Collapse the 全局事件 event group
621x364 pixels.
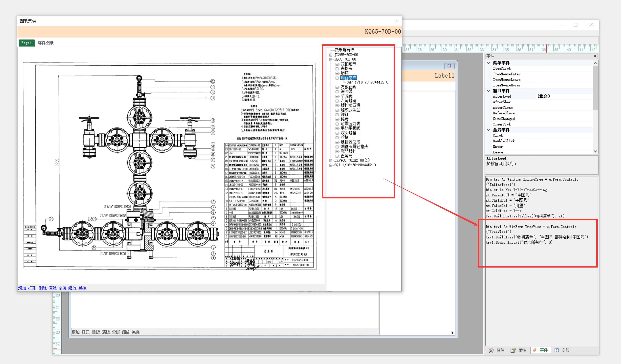[488, 130]
